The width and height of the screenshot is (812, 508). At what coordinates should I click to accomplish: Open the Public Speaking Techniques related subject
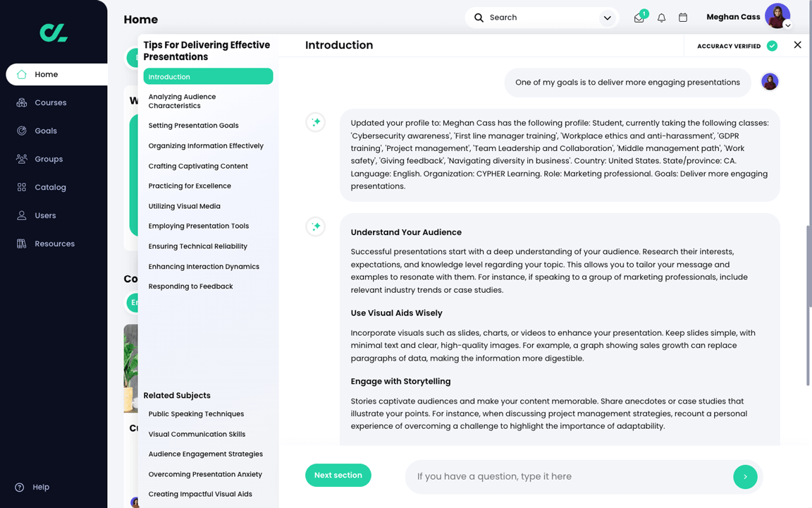(x=196, y=413)
